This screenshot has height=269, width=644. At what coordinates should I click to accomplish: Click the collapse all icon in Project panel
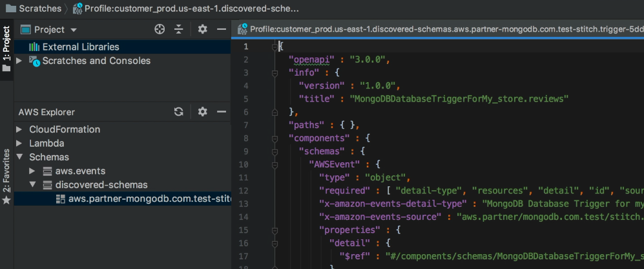(x=179, y=30)
